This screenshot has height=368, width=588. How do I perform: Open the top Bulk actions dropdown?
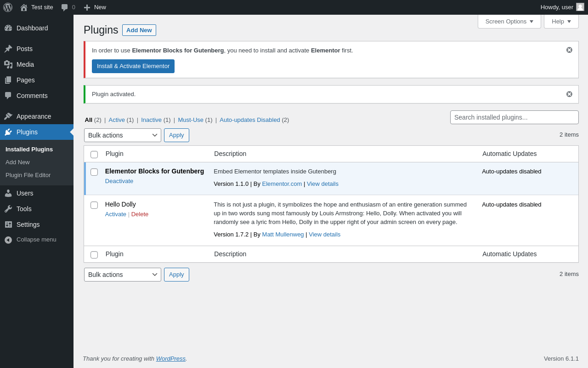pyautogui.click(x=123, y=135)
